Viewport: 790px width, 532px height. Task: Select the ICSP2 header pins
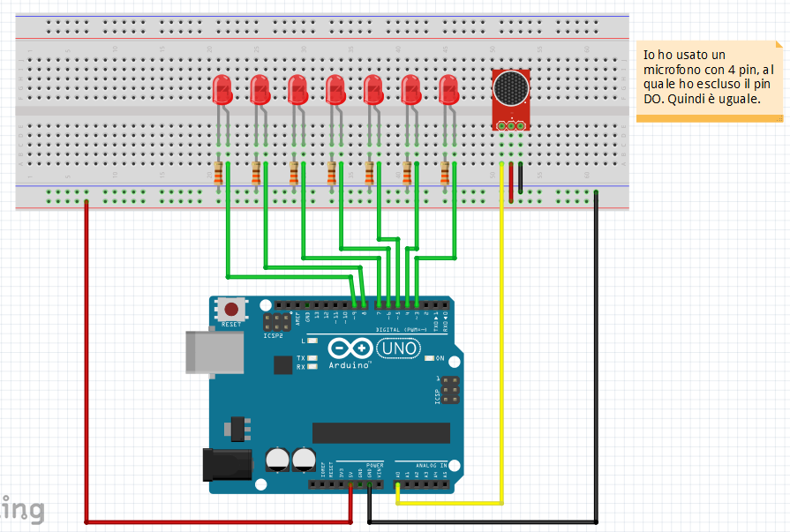[x=277, y=321]
